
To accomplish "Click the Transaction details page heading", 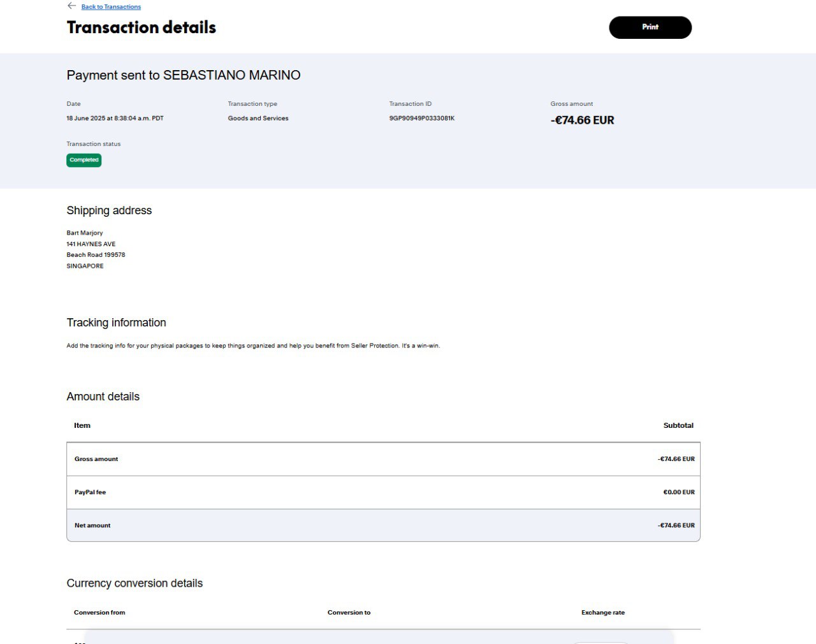I will (x=142, y=27).
